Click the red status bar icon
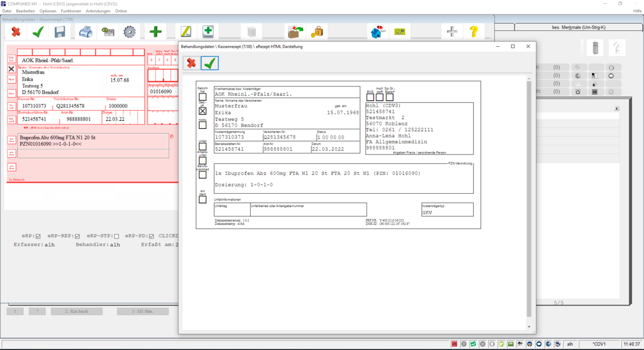The width and height of the screenshot is (644, 350). [x=454, y=344]
